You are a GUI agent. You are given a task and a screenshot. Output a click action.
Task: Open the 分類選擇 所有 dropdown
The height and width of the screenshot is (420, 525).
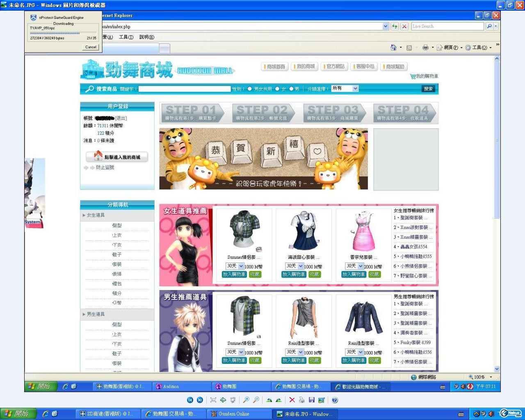(x=345, y=89)
